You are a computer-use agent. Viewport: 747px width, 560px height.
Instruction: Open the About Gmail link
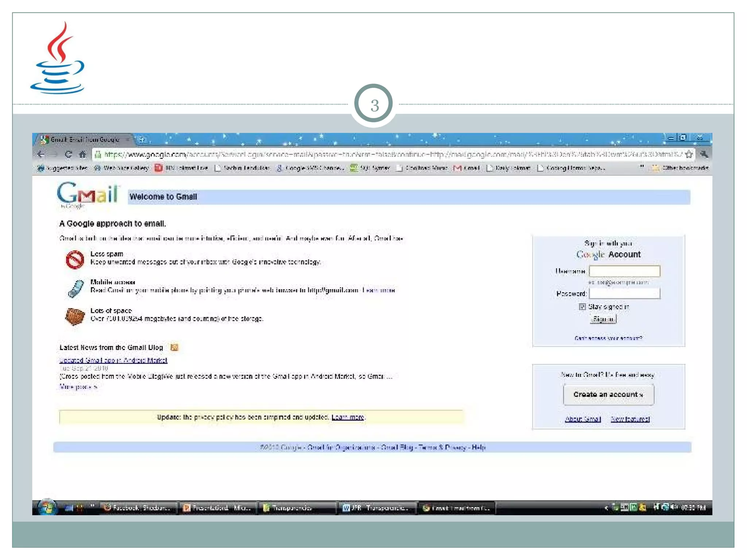coord(582,419)
